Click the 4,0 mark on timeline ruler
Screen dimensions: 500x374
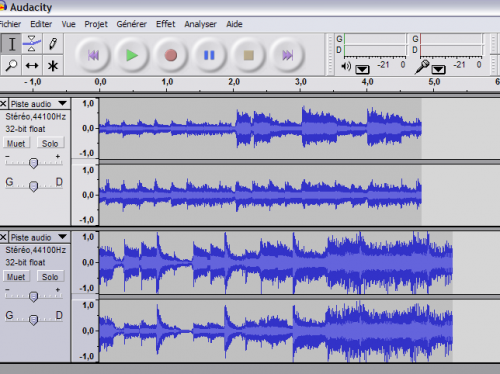pyautogui.click(x=367, y=82)
